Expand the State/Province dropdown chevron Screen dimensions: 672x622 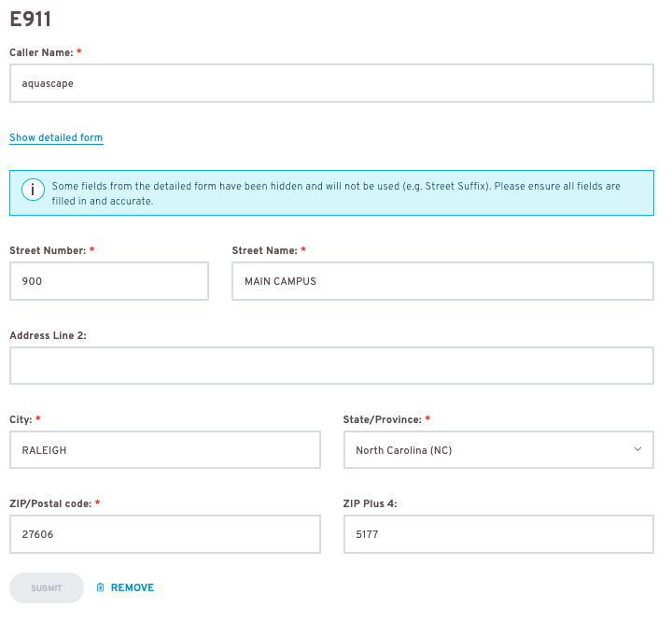click(637, 449)
